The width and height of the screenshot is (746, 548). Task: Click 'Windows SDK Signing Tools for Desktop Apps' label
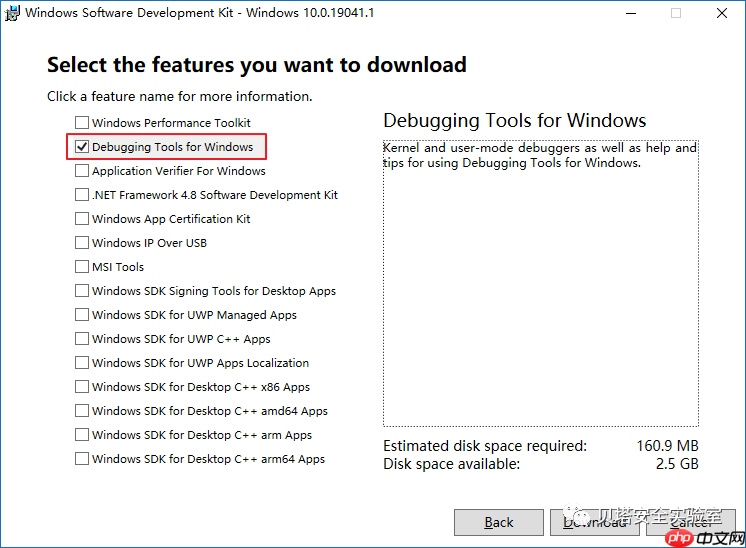(x=214, y=291)
